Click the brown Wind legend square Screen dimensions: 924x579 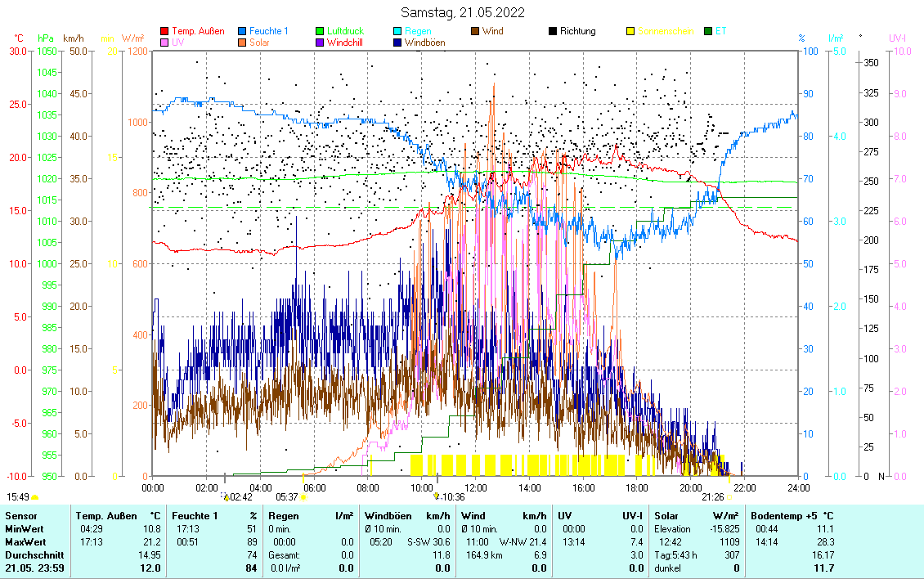476,32
